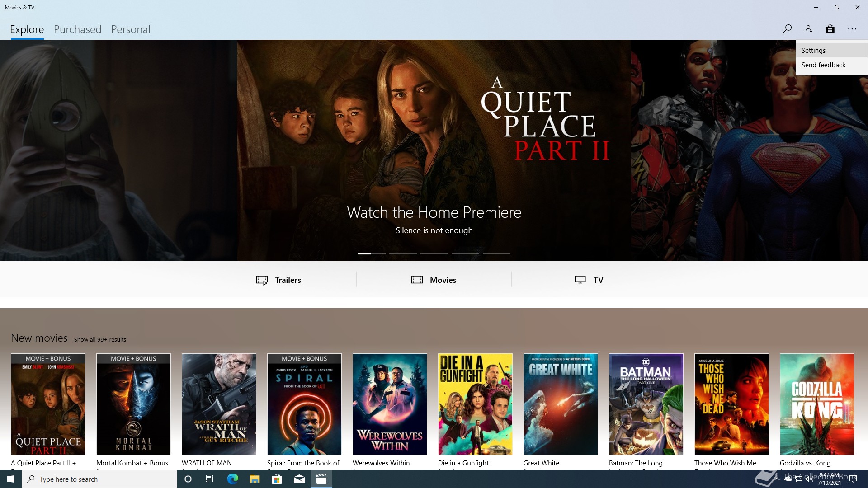Open Godzilla vs. Kong poster
Viewport: 868px width, 488px height.
[x=817, y=404]
